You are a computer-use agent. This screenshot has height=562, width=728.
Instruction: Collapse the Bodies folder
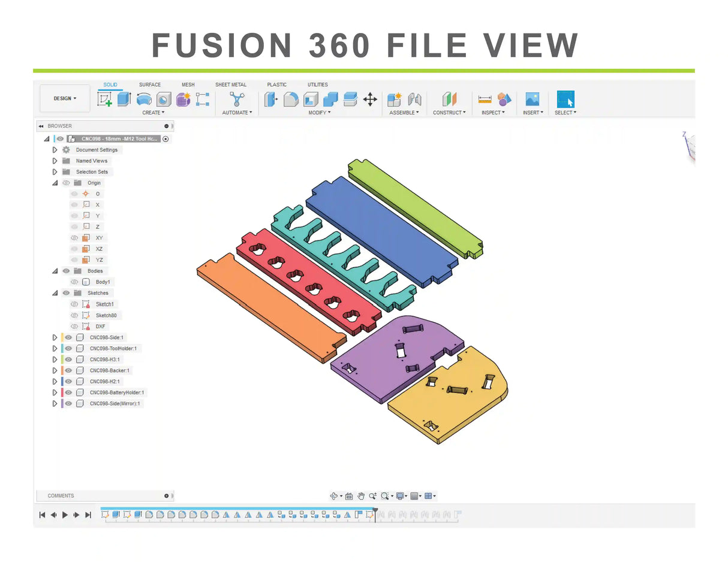[55, 271]
